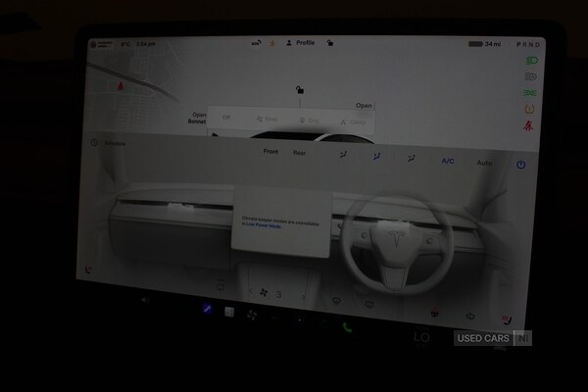Tap the windscreen defrost icon
The image size is (588, 392).
[336, 301]
